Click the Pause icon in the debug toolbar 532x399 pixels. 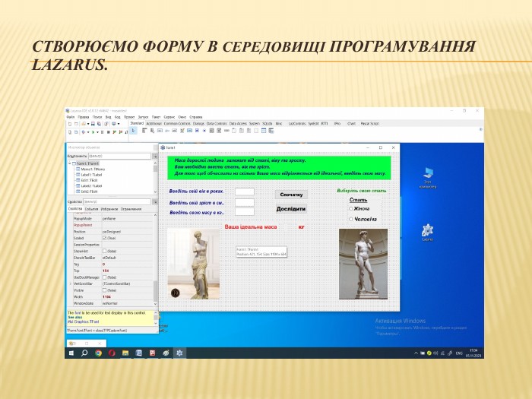(x=102, y=132)
